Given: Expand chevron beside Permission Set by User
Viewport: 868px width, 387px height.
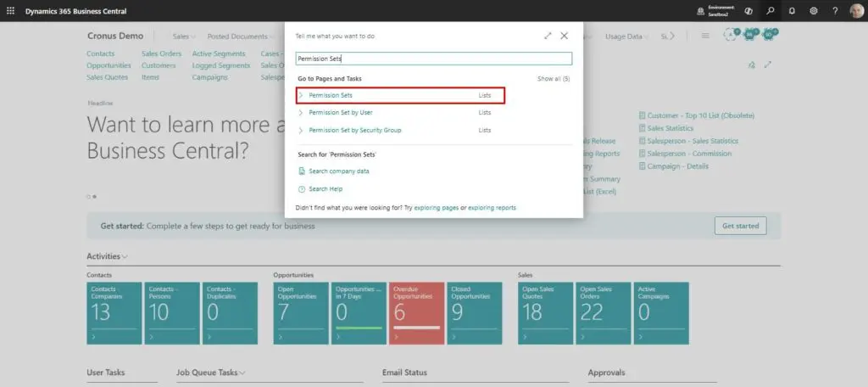Looking at the screenshot, I should 301,113.
